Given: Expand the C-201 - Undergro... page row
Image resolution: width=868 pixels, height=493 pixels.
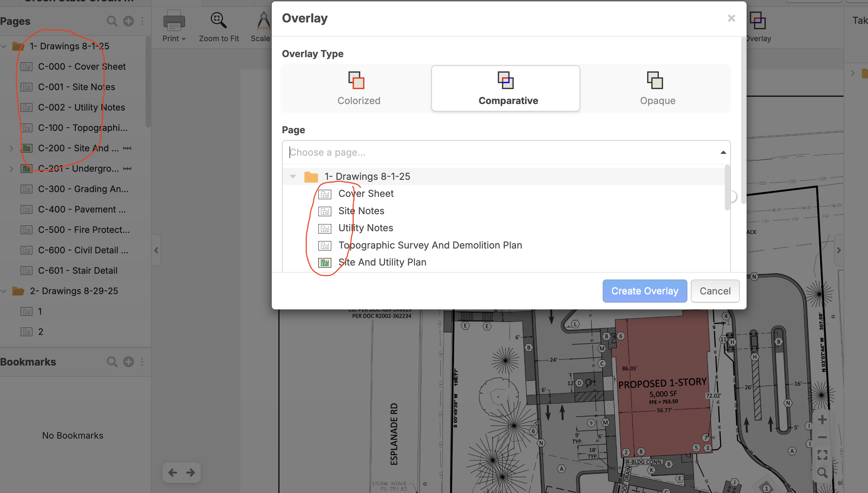Looking at the screenshot, I should [x=11, y=169].
